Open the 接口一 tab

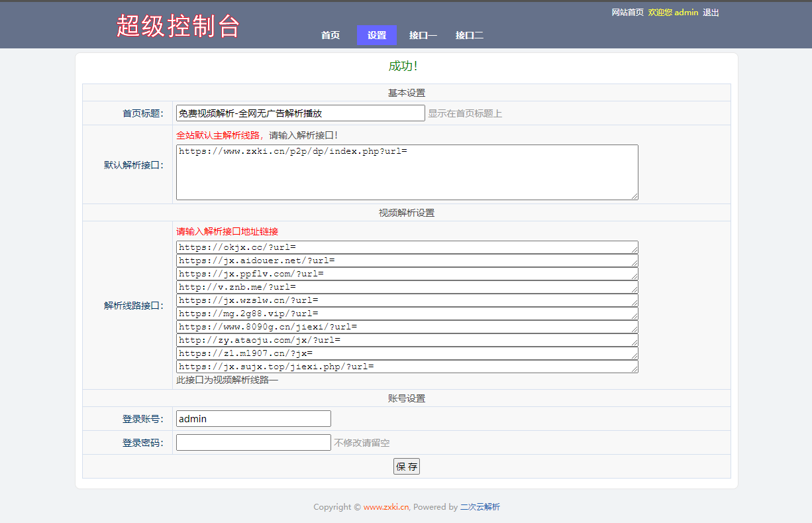423,35
